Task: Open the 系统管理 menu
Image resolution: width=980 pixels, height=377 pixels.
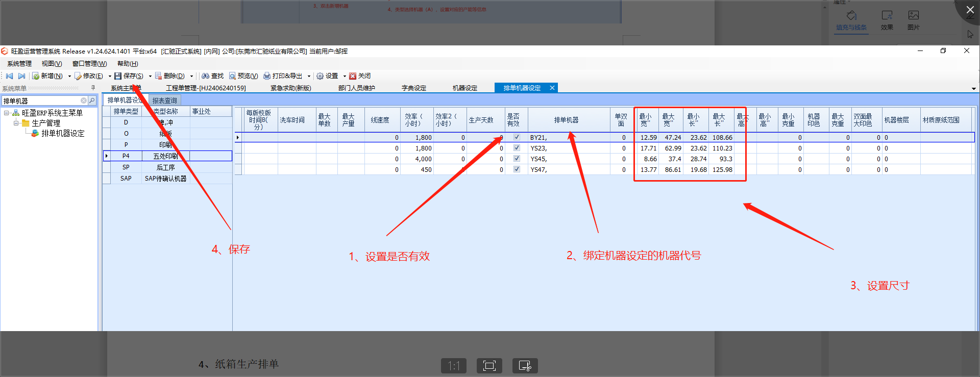Action: pos(19,64)
